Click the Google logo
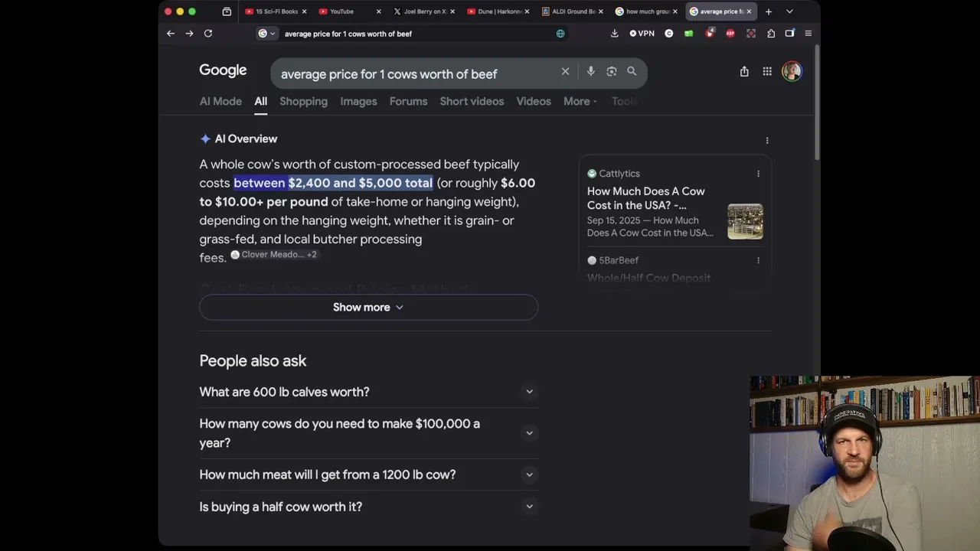 (223, 70)
